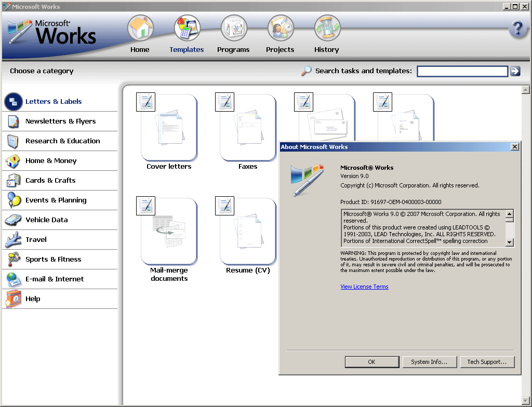532x407 pixels.
Task: Close the About Microsoft Works dialog
Action: pyautogui.click(x=515, y=146)
